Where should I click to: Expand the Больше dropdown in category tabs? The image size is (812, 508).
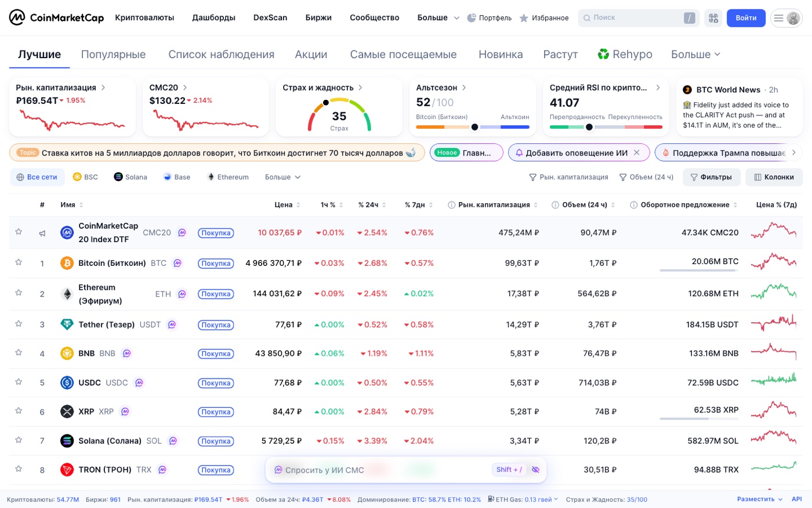pyautogui.click(x=695, y=55)
